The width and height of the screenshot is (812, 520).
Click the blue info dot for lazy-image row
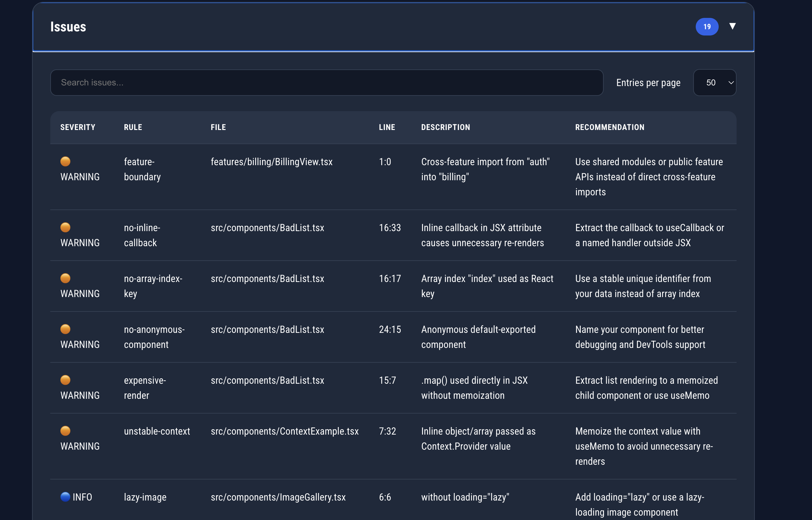66,497
